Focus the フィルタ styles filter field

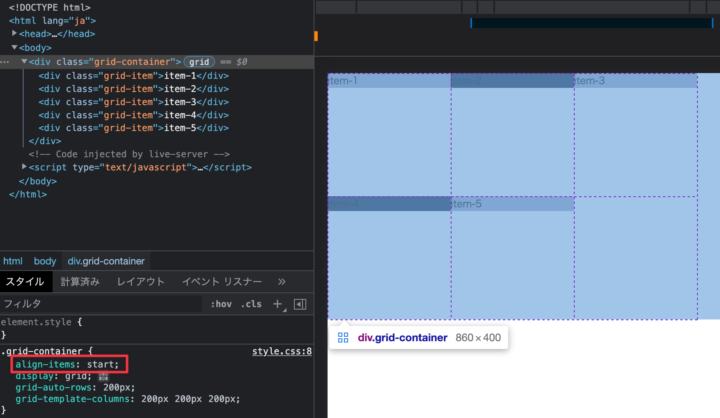[101, 304]
